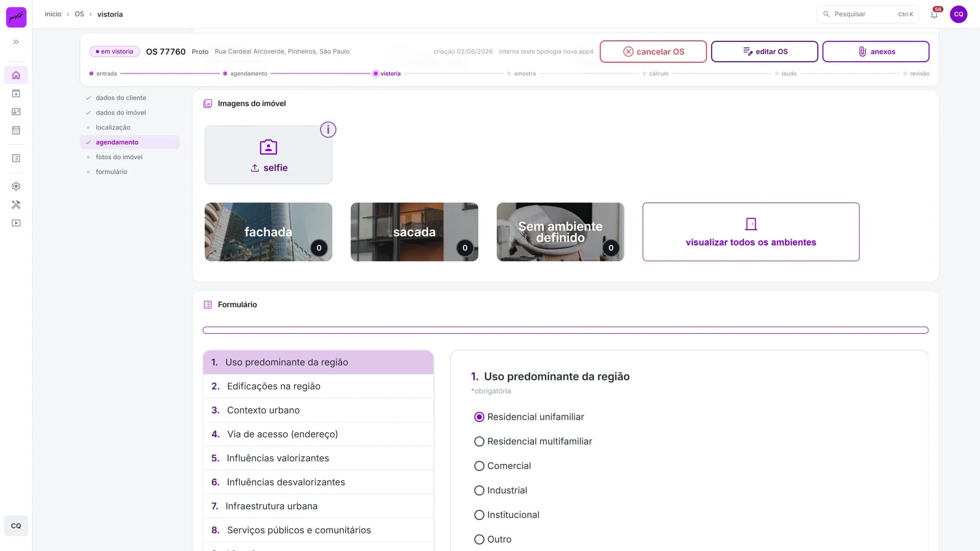Click the CQ badge at sidebar bottom

point(16,525)
